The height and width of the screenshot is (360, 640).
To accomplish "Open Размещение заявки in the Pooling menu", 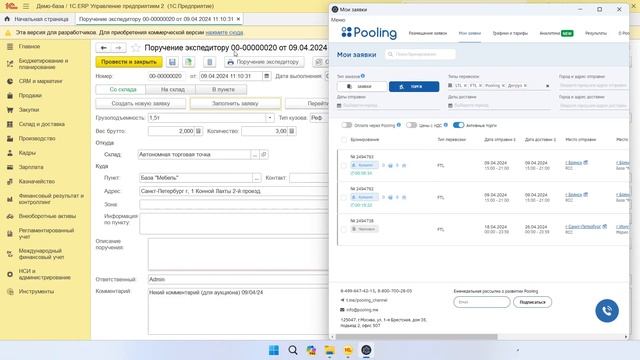I will [x=428, y=33].
